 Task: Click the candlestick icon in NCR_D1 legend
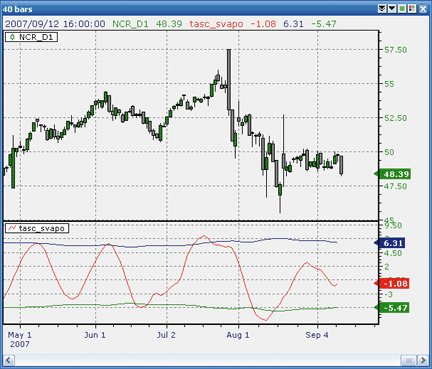pyautogui.click(x=12, y=37)
